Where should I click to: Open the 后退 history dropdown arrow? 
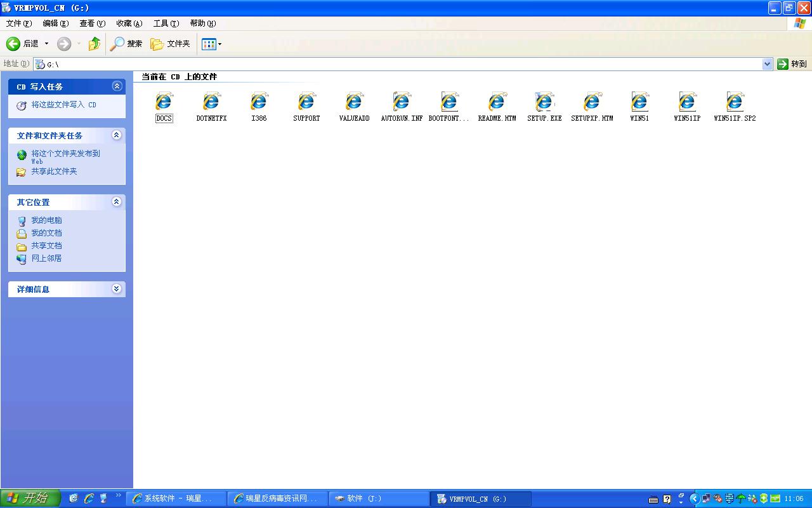(46, 44)
